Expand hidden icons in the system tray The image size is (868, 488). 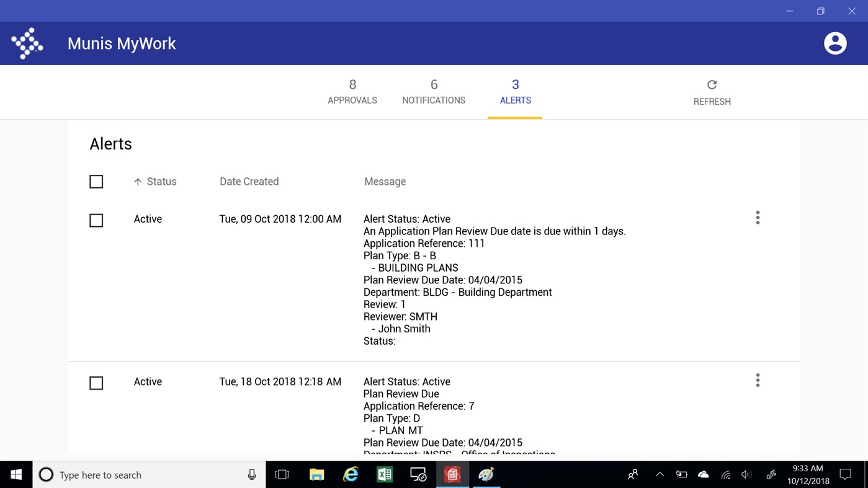[x=660, y=474]
